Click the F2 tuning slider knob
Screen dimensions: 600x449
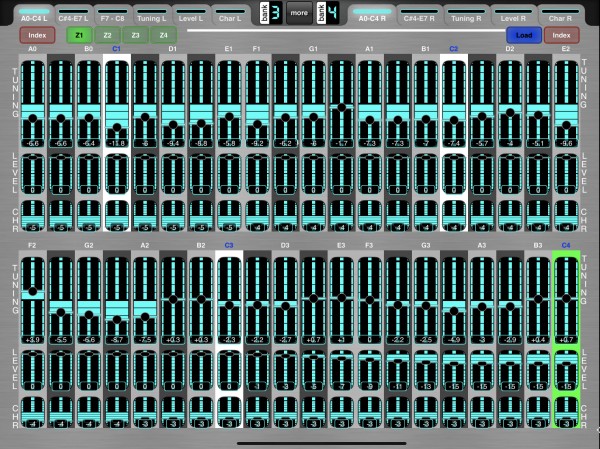pyautogui.click(x=33, y=291)
